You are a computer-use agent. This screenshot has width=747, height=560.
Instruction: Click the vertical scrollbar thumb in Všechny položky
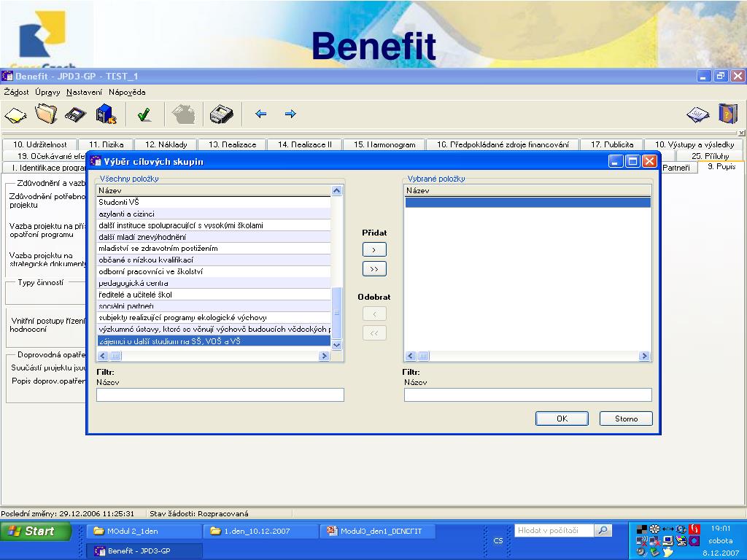click(x=337, y=313)
